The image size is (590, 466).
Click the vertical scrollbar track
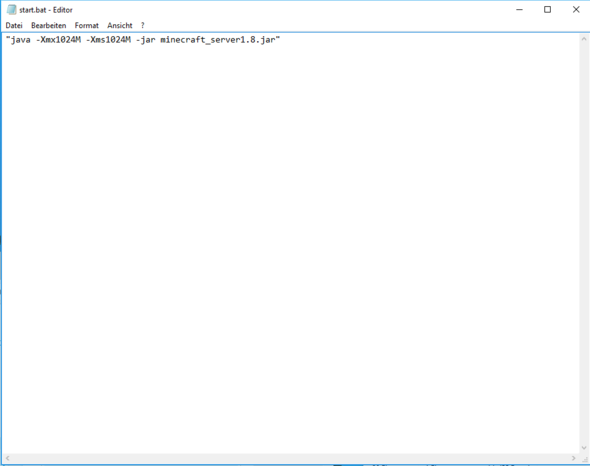point(584,243)
